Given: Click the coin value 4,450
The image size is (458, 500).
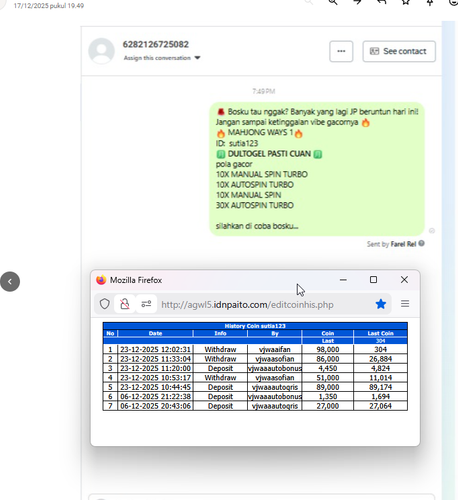Looking at the screenshot, I should tap(328, 368).
